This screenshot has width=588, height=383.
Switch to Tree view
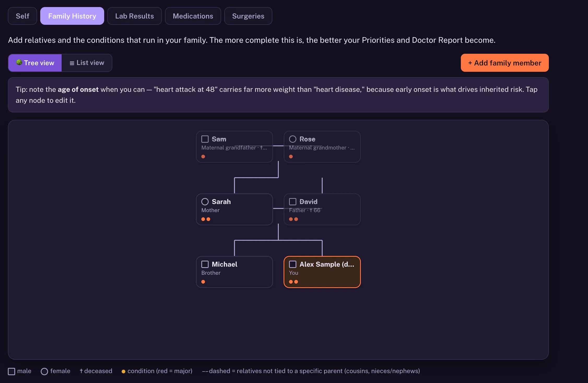[x=35, y=63]
